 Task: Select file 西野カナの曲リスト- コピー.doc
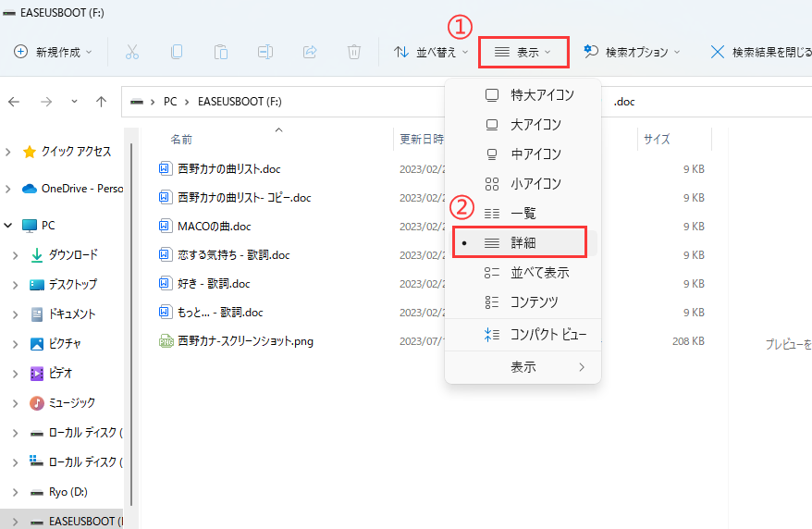pyautogui.click(x=244, y=198)
